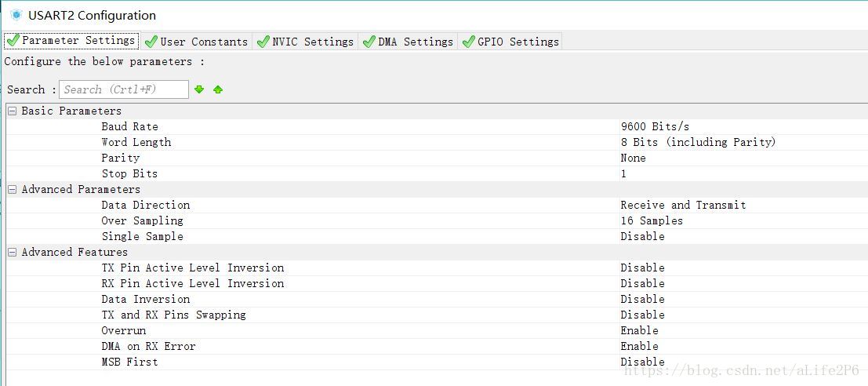
Task: Click the User Constants green checkmark icon
Action: pos(151,42)
